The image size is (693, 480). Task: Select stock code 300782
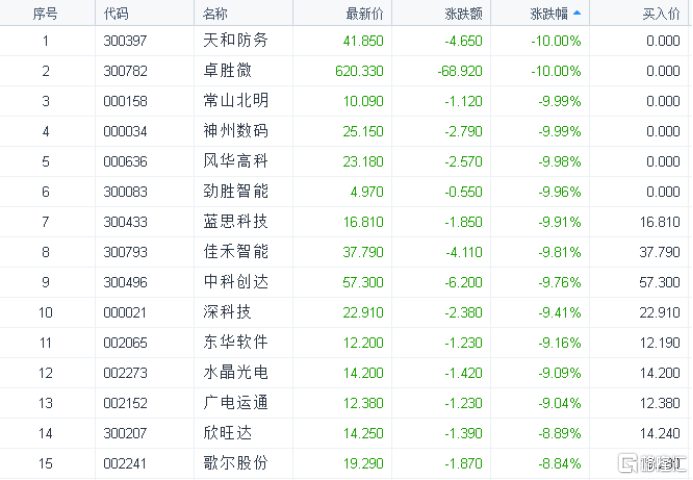tap(125, 71)
